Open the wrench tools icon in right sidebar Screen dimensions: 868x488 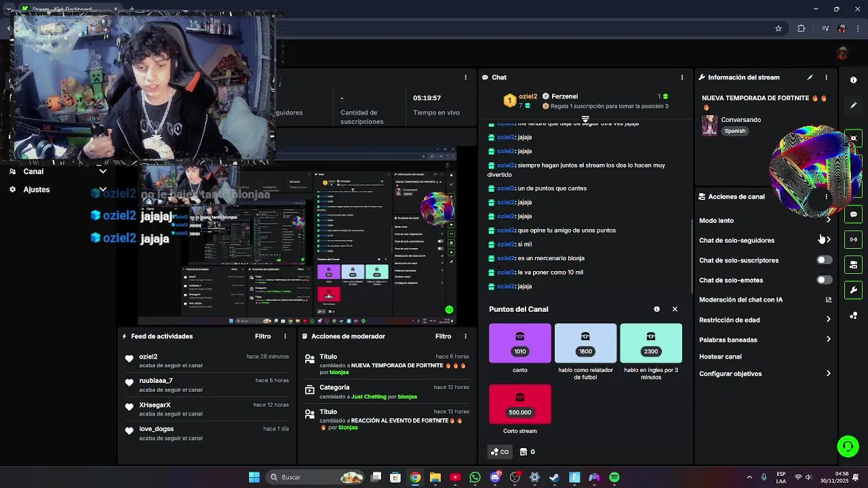coord(853,290)
